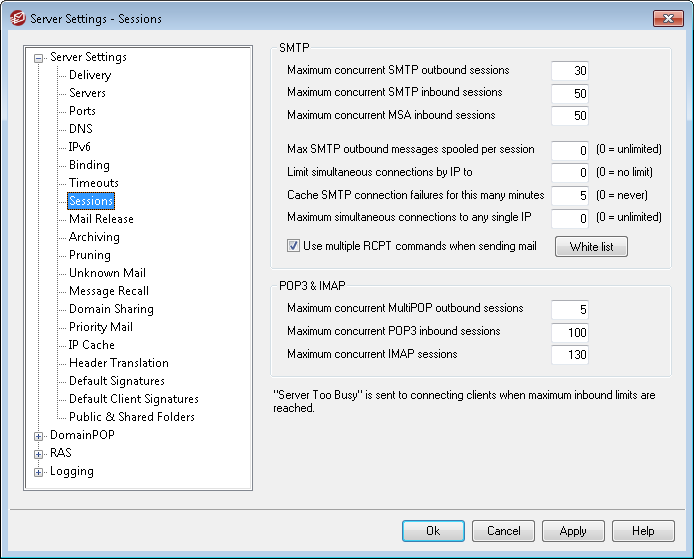Expand the DomainPOP tree node
Screen dimensions: 694x559
39,436
